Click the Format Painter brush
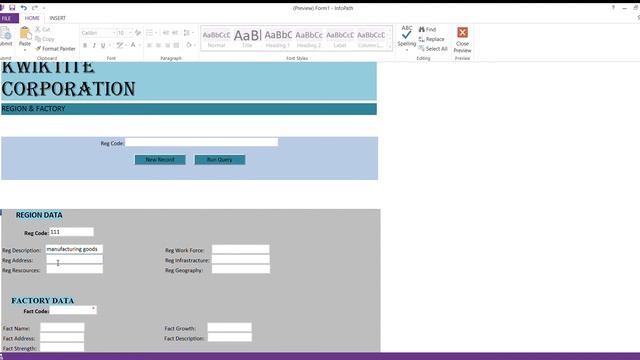640x360 pixels. tap(56, 49)
